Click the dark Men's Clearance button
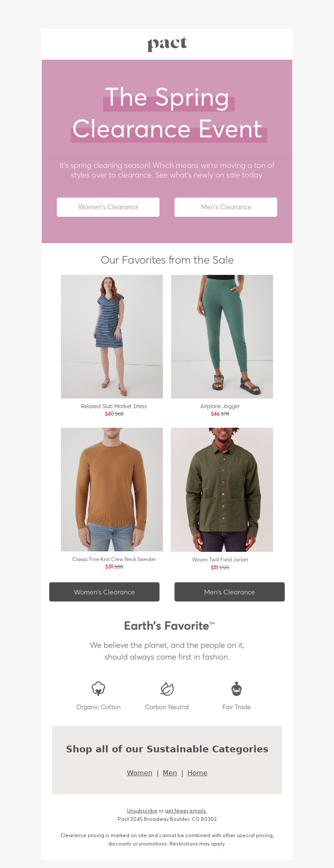334x868 pixels. point(230,592)
